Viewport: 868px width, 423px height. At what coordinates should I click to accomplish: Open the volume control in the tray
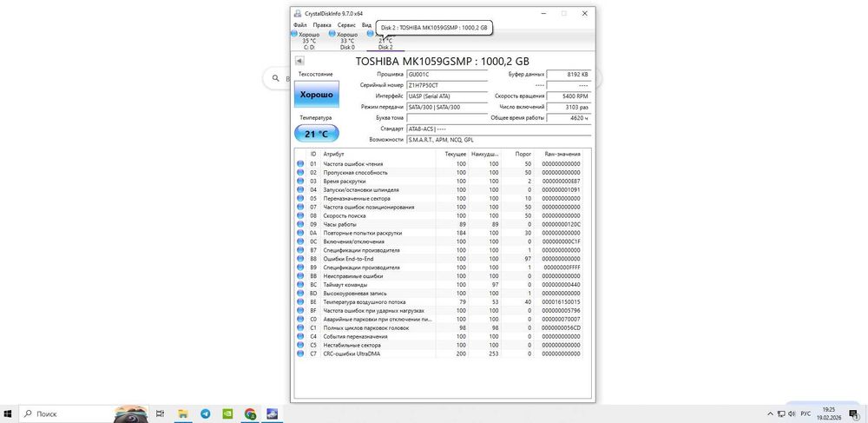[792, 413]
